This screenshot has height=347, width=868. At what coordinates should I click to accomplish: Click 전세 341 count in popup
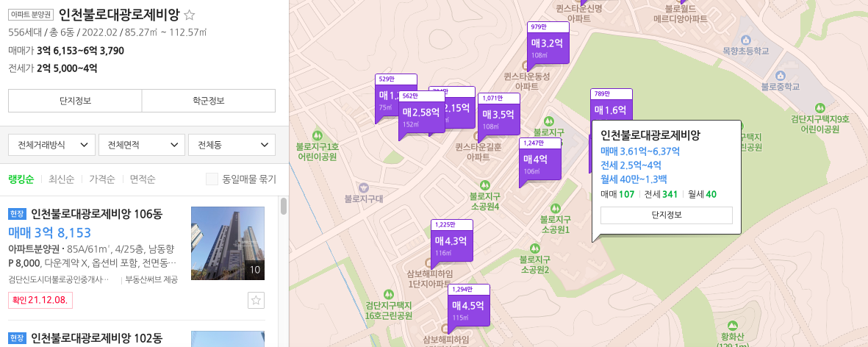661,194
